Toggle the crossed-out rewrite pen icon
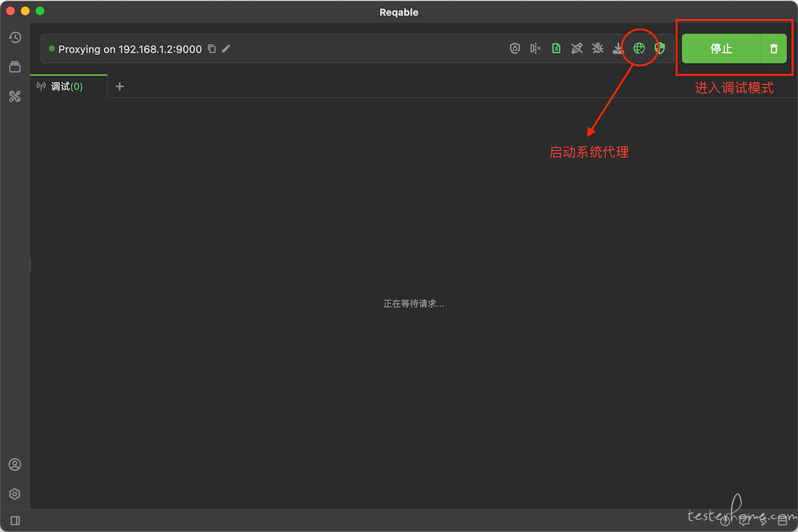798x532 pixels. (x=576, y=48)
